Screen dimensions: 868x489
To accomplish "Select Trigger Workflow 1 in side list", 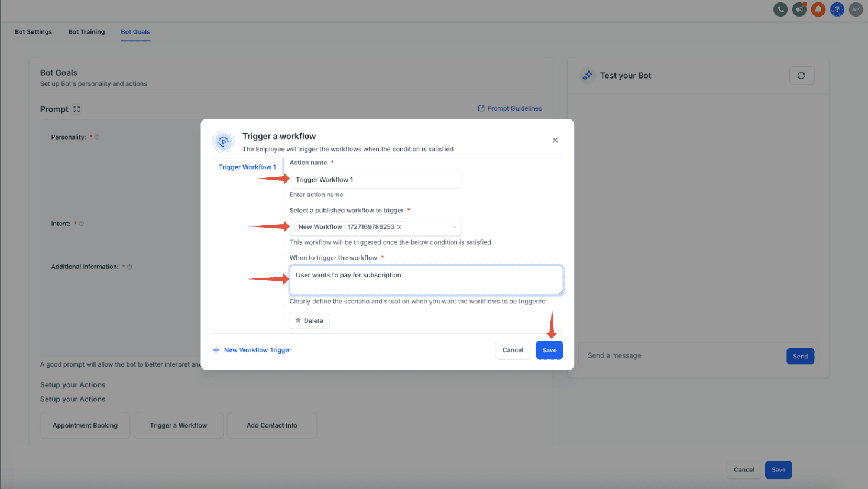I will click(x=247, y=167).
